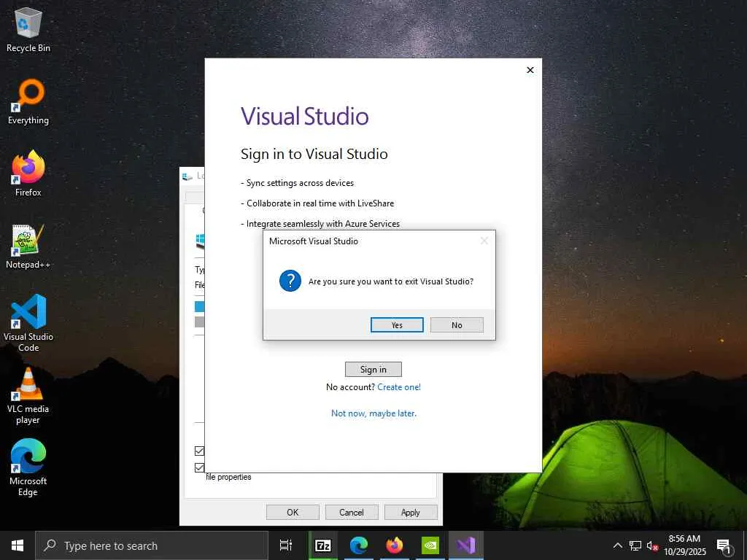This screenshot has height=560, width=747.
Task: Select the VLC media player desktop shortcut
Action: coord(28,396)
